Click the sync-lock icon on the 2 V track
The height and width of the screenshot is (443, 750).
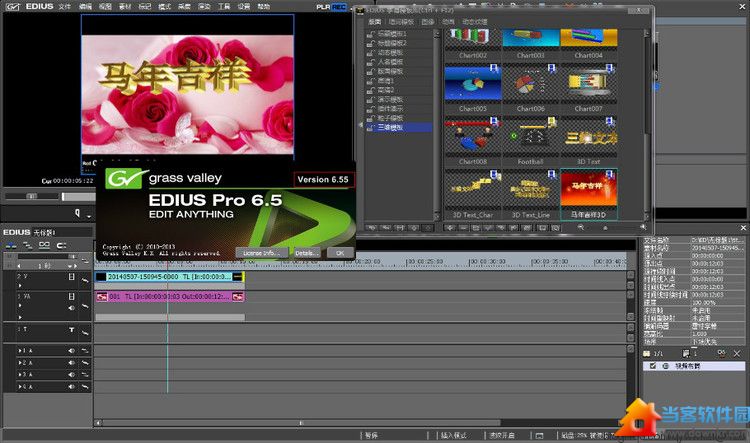coord(85,280)
